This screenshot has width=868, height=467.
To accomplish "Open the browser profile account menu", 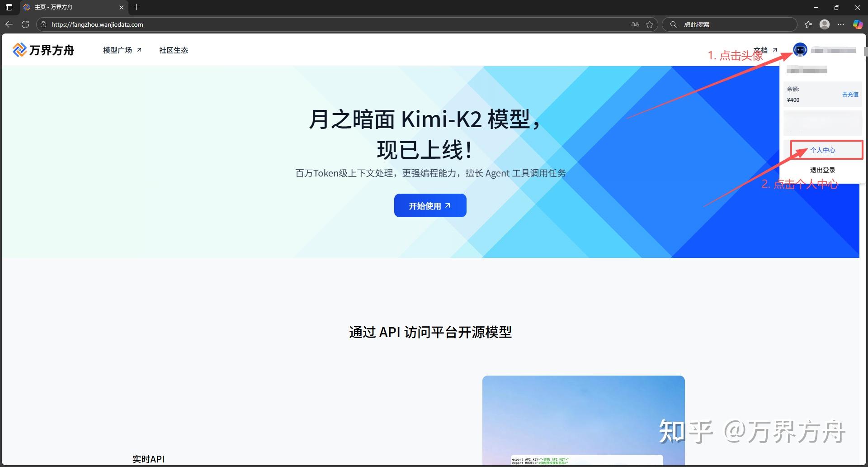I will point(824,24).
